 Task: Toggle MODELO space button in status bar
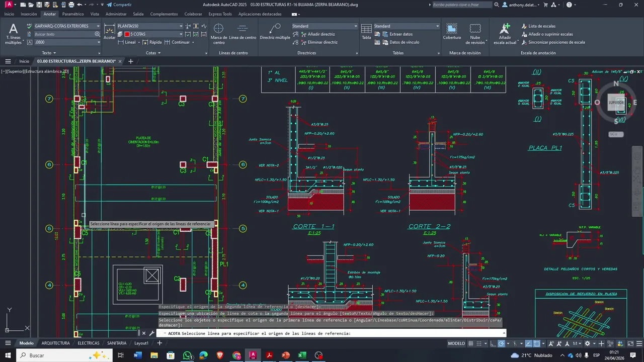456,343
